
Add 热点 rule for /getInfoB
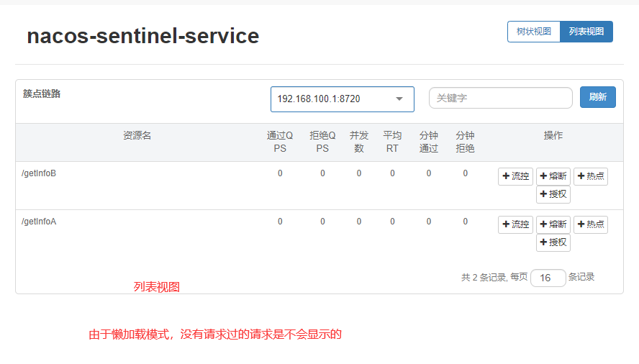click(x=591, y=176)
